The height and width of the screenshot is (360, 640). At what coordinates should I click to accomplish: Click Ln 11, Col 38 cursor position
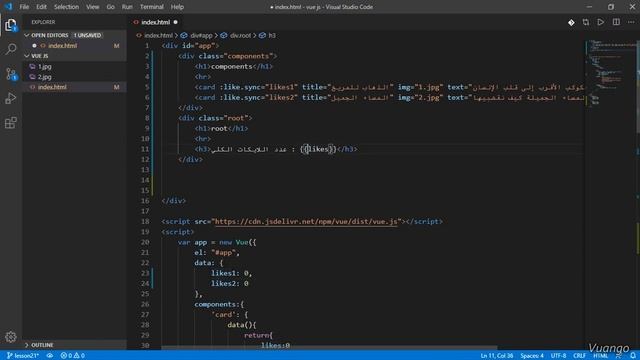(x=497, y=356)
